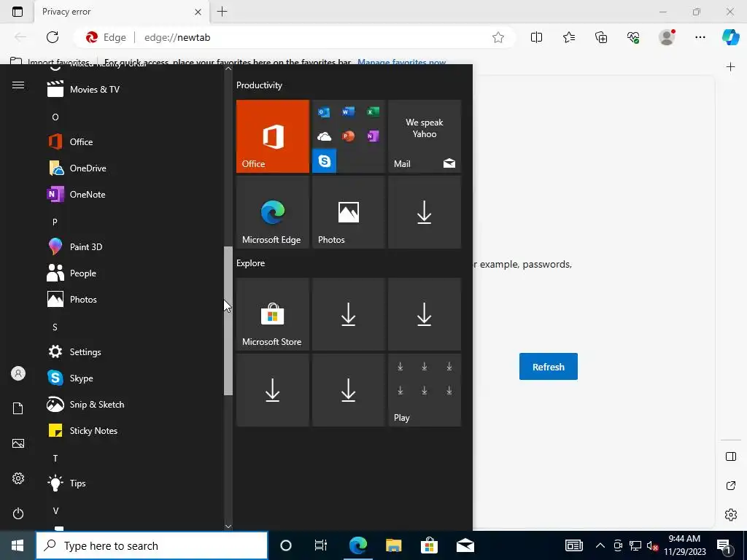Add an Edge sidebar app with plus
This screenshot has height=560, width=747.
(x=731, y=66)
